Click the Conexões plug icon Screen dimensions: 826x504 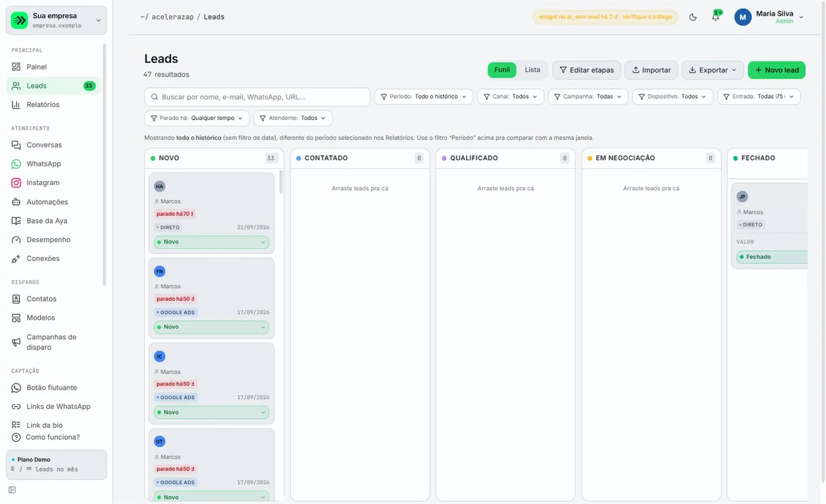(17, 259)
